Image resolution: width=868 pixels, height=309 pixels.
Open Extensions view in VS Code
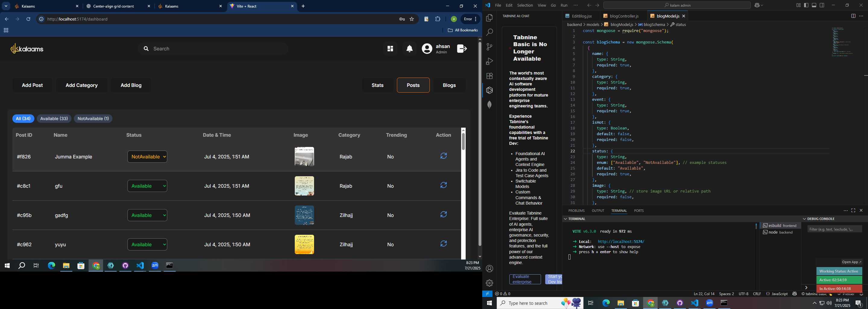489,76
